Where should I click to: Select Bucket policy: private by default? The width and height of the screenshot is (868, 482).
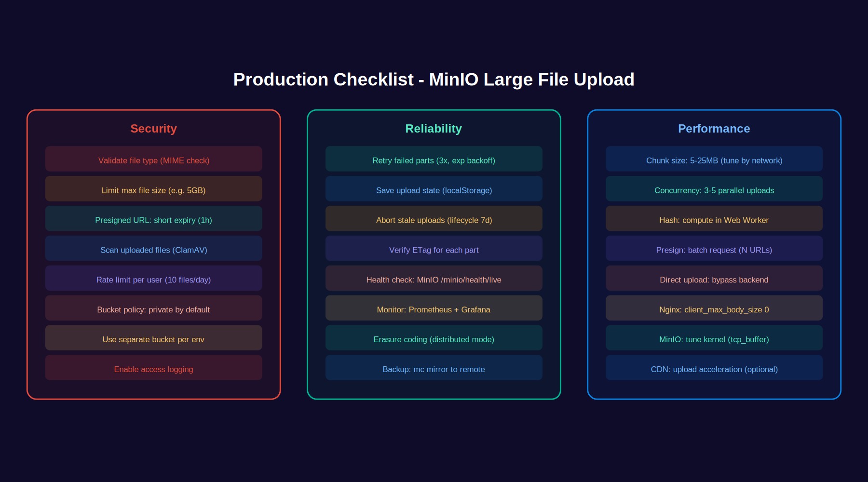(153, 308)
